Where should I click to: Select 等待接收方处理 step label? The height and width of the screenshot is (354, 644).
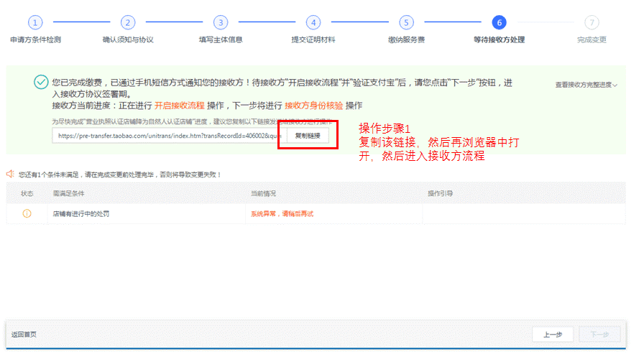(x=499, y=39)
